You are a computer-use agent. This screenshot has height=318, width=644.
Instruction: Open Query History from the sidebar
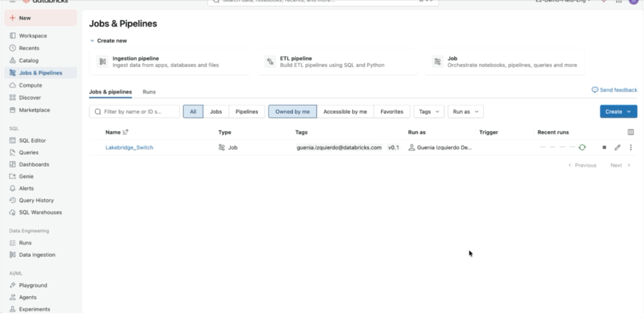click(x=41, y=200)
